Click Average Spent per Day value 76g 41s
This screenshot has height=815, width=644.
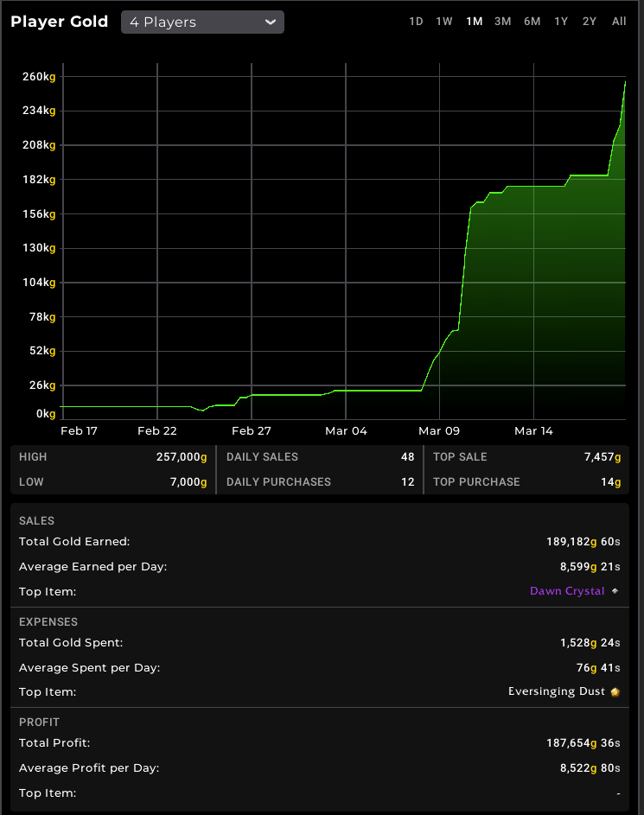point(598,668)
